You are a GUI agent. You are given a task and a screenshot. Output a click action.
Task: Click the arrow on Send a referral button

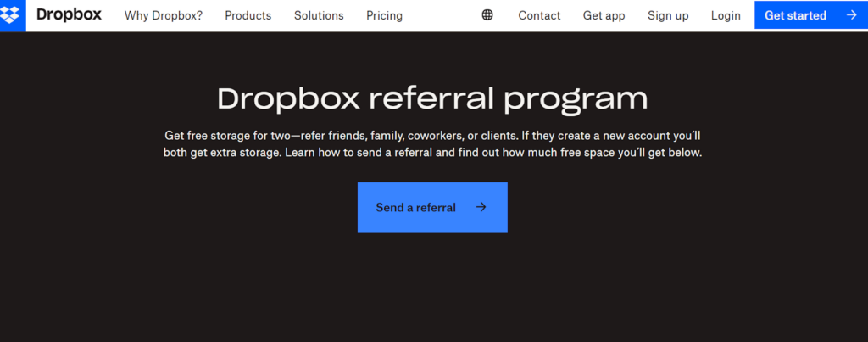pyautogui.click(x=481, y=207)
